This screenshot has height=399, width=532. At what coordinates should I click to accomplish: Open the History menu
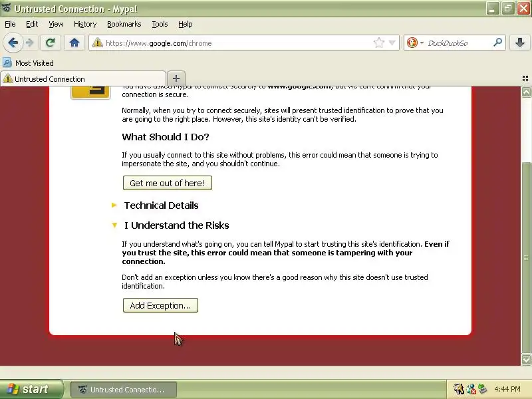[85, 24]
